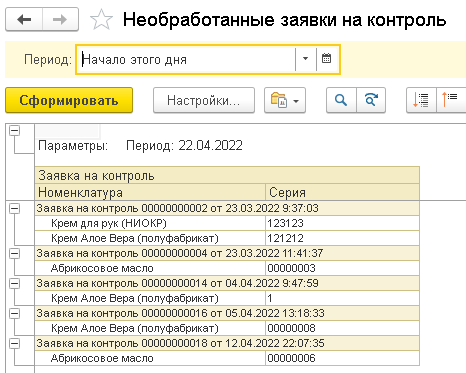Select row Заявка на контроль 0000000016 от 05.04.2022

tap(227, 313)
